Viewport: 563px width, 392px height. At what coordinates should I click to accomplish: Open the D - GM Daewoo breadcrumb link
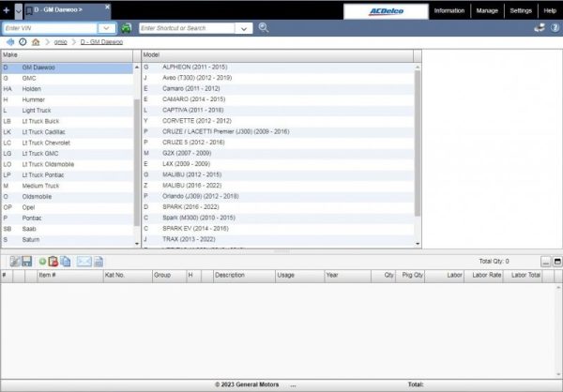[101, 42]
